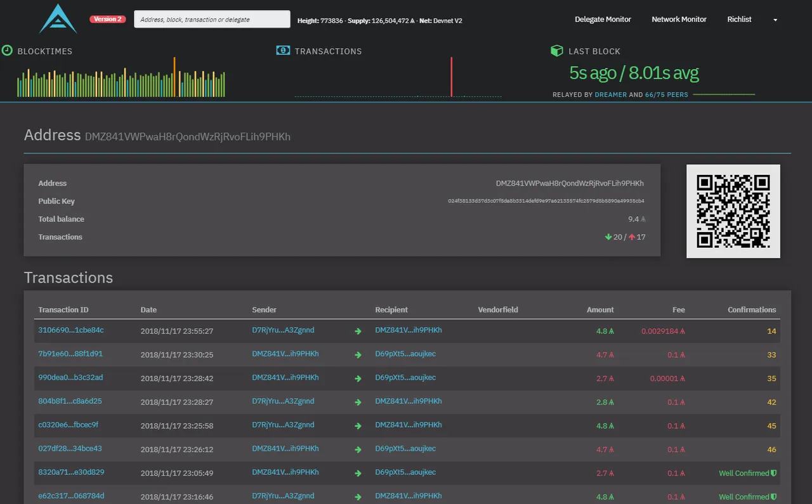Open sender D7RjYru...A3Zgnnd in 23:55:27 row
This screenshot has width=812, height=504.
(x=283, y=330)
